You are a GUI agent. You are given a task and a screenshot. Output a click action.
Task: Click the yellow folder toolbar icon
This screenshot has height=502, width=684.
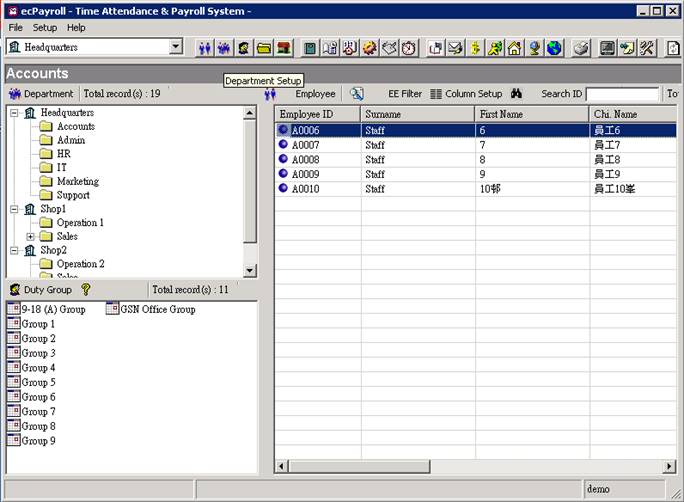[264, 48]
